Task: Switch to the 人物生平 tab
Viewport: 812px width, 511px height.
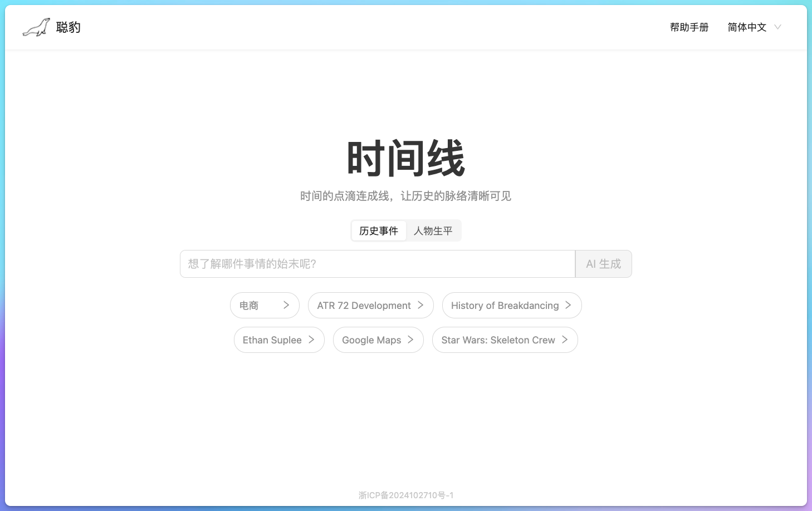Action: click(433, 230)
